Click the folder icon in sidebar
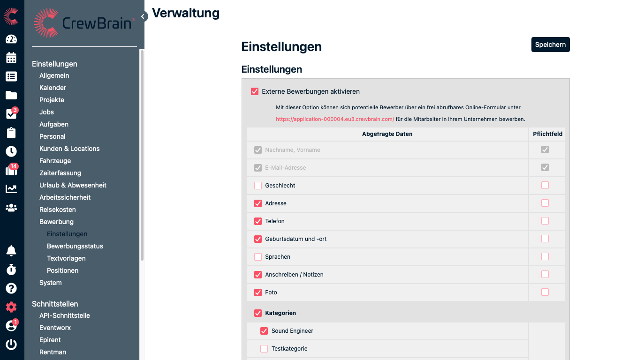This screenshot has height=360, width=644. [11, 95]
